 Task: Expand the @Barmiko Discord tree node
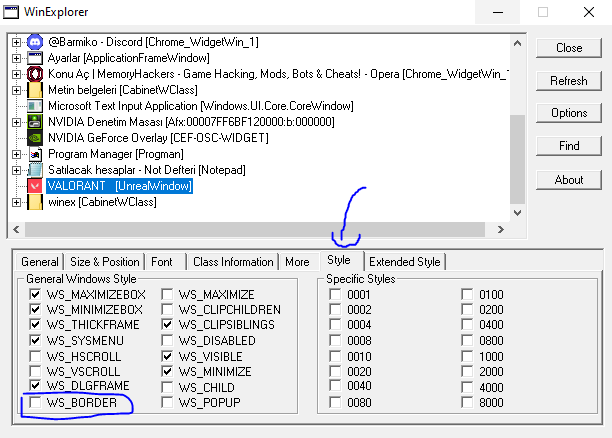16,42
